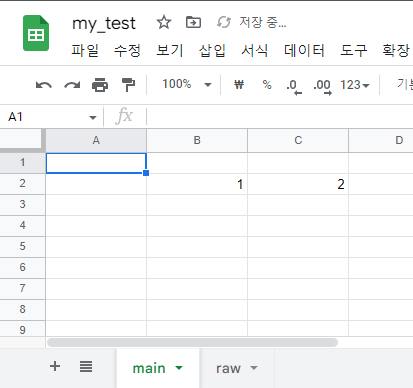Activate the paint format tool
This screenshot has height=388, width=413.
(128, 85)
